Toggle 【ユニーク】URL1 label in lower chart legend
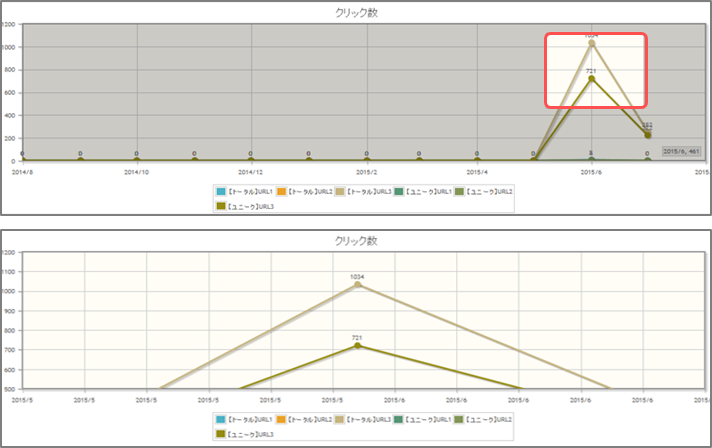712x448 pixels. (x=428, y=419)
